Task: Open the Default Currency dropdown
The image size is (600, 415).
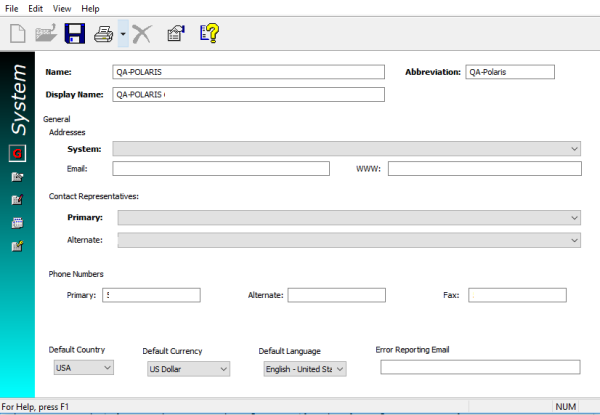Action: [223, 368]
